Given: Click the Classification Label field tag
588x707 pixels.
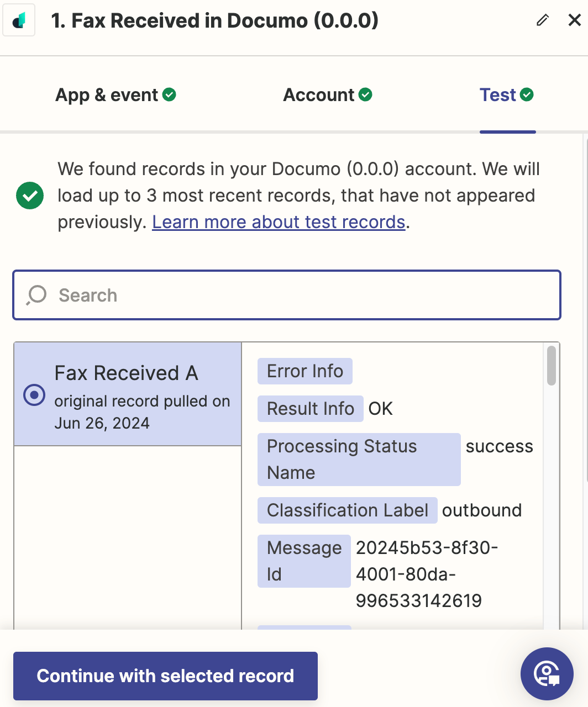Looking at the screenshot, I should point(348,510).
